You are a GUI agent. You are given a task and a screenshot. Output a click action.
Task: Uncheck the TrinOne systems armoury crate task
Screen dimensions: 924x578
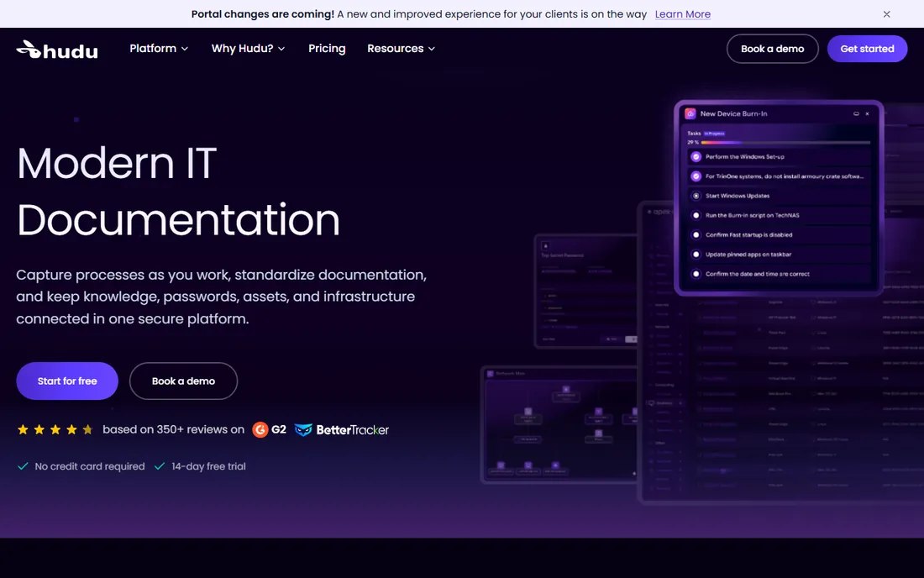[696, 176]
